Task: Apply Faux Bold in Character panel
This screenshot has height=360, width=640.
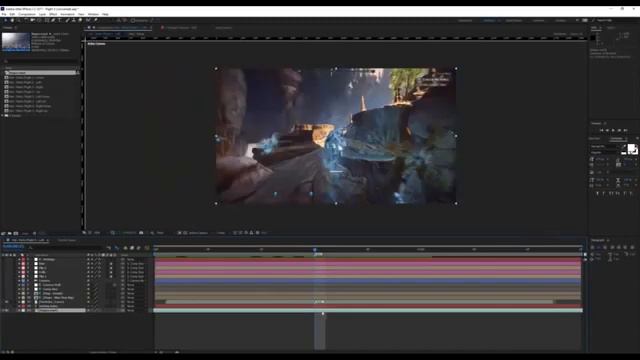Action: 598,193
